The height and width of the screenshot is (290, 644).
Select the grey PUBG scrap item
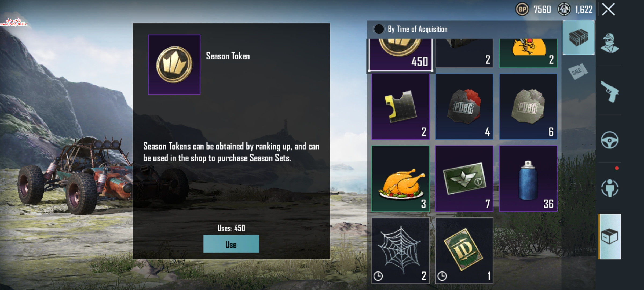tap(528, 107)
